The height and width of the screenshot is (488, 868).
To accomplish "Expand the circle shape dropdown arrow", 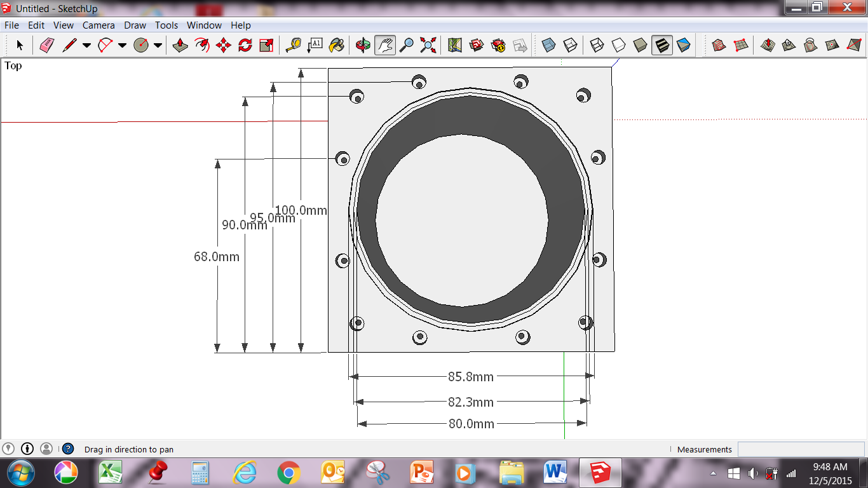I will point(158,45).
